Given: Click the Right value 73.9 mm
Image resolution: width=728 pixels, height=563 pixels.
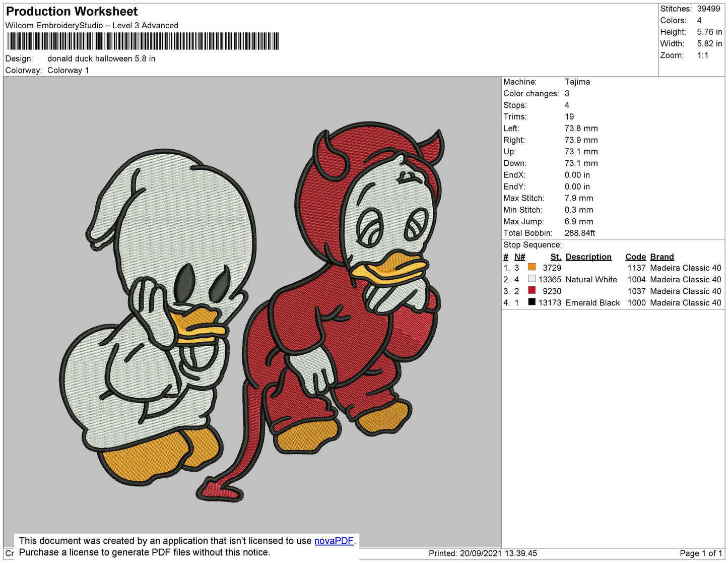Looking at the screenshot, I should coord(581,140).
